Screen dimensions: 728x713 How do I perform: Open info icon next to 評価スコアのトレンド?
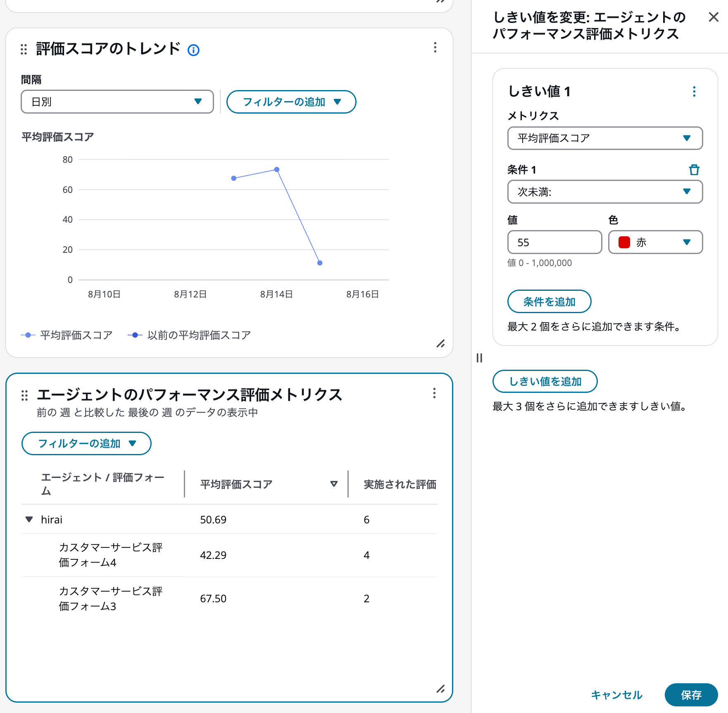coord(193,50)
